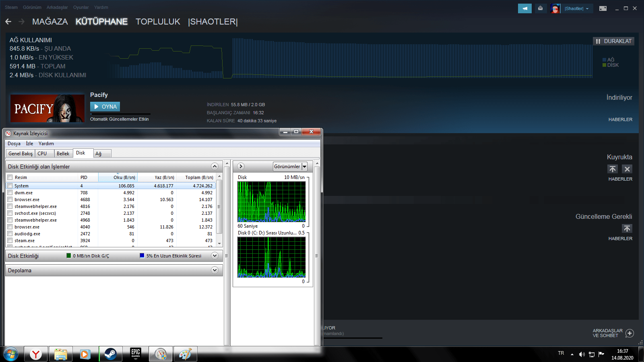Open the Dosya menu in Kaynak İzleyicisi

click(14, 144)
